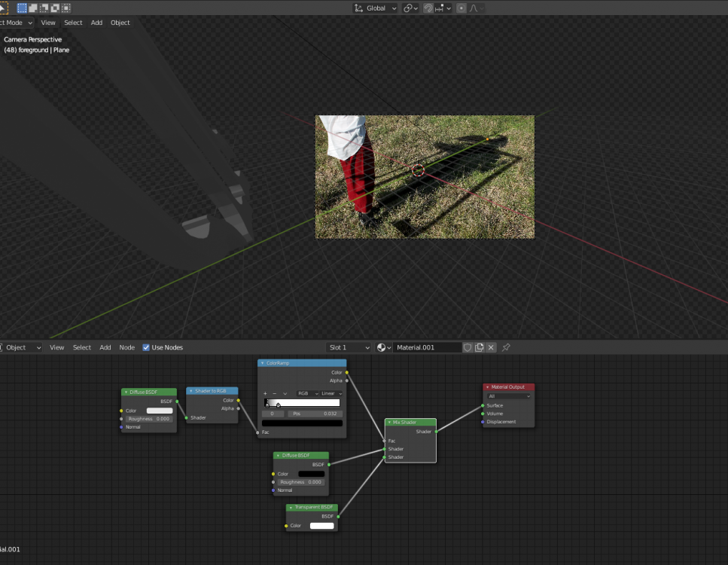Open the Linear interpolation dropdown in ColorRamp

tap(331, 393)
